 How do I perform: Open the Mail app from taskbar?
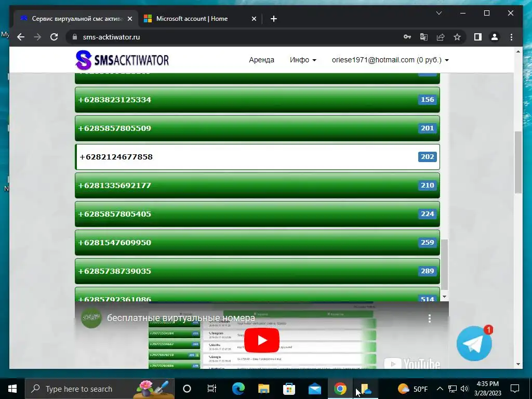click(x=314, y=389)
